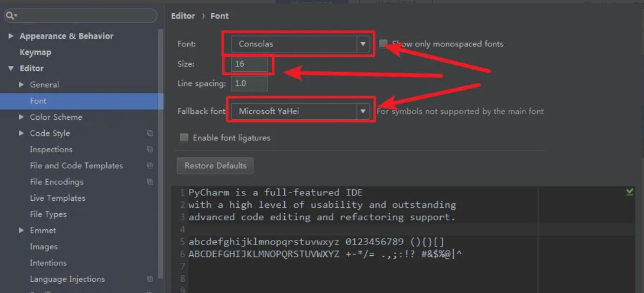Click the icon next to File and Code Templates
This screenshot has height=293, width=644.
(150, 166)
